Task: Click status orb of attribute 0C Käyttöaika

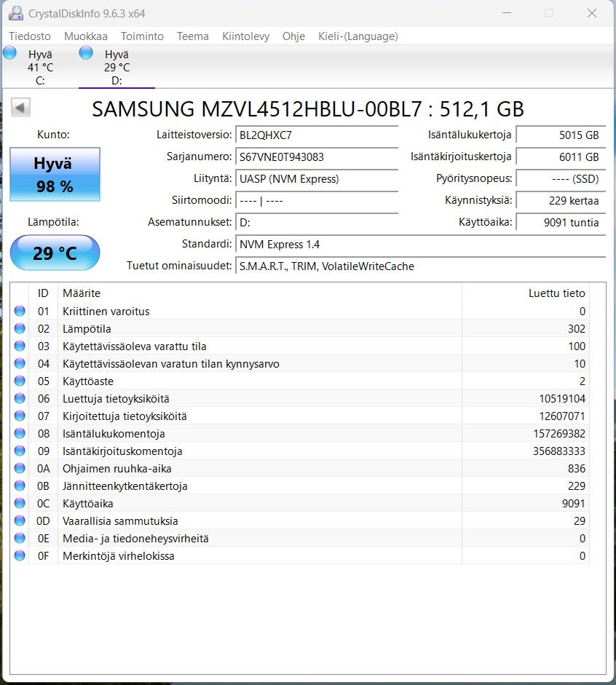Action: (x=20, y=503)
